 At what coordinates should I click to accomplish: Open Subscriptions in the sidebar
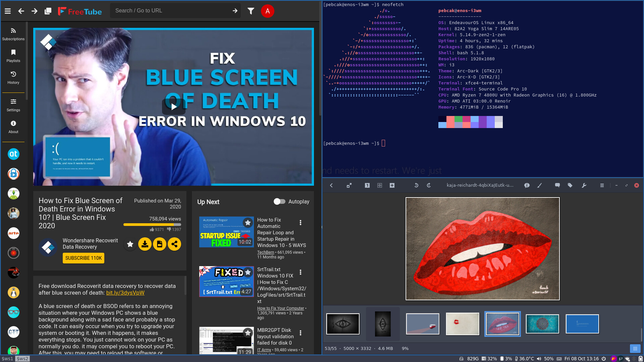[x=13, y=35]
